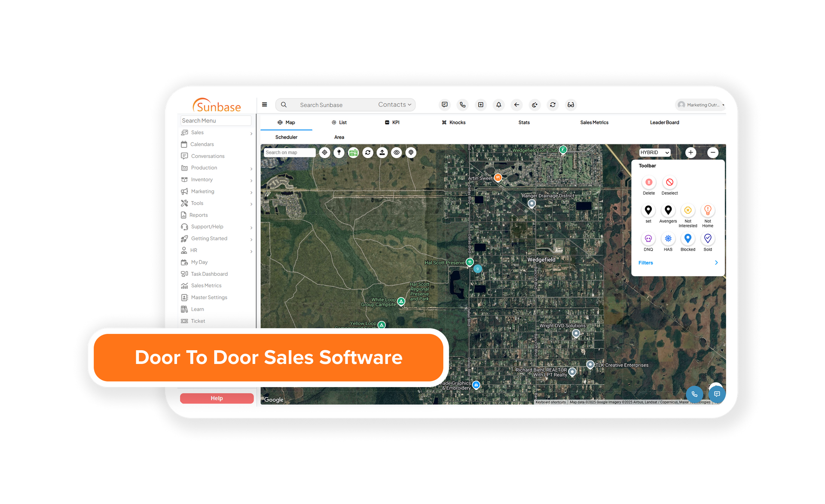The image size is (825, 504).
Task: Zoom in the map with plus button
Action: coord(691,153)
